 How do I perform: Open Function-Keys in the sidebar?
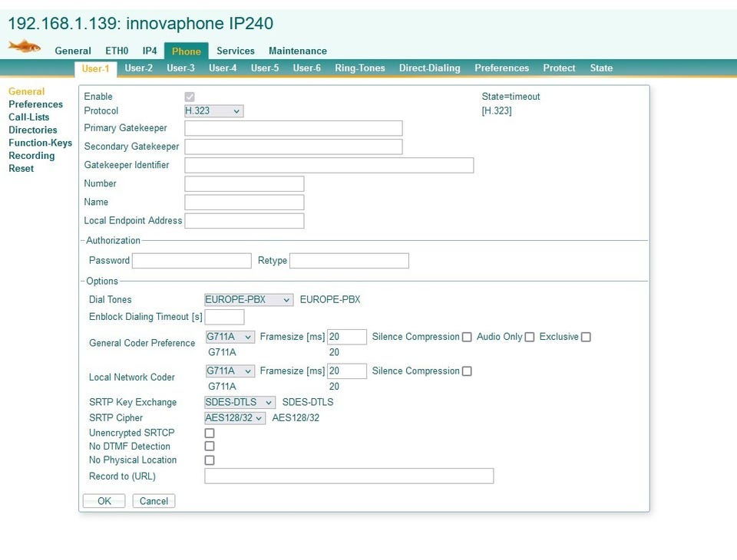(41, 143)
